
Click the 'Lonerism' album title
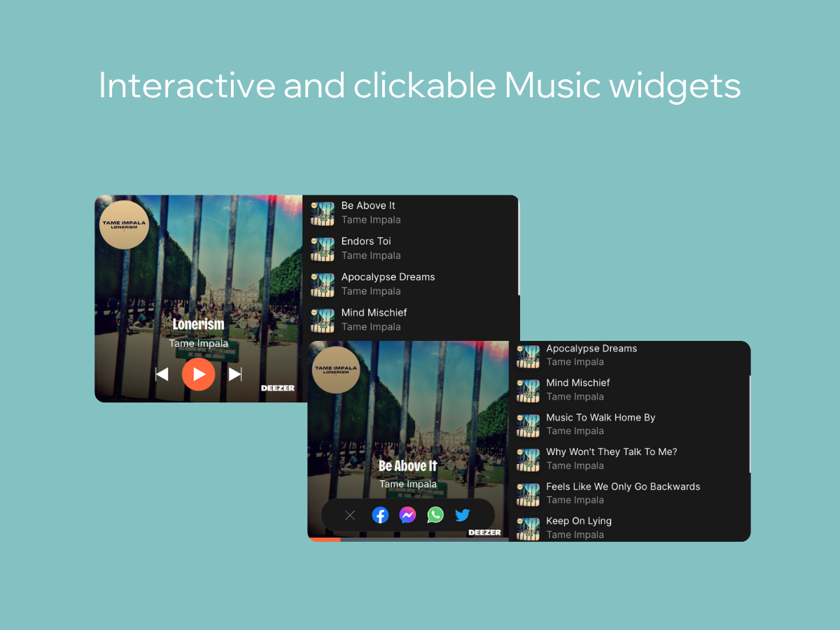click(x=199, y=324)
